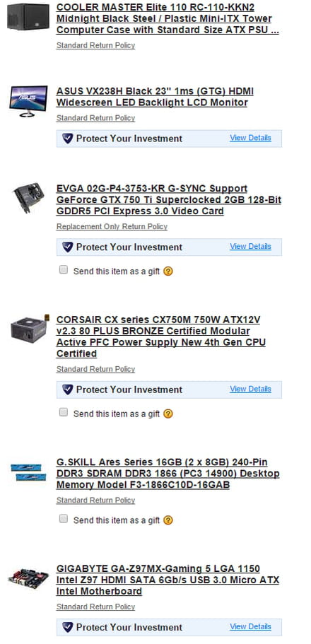Image resolution: width=311 pixels, height=644 pixels.
Task: Open COOLER MASTER Elite 110 product title link
Action: (168, 18)
